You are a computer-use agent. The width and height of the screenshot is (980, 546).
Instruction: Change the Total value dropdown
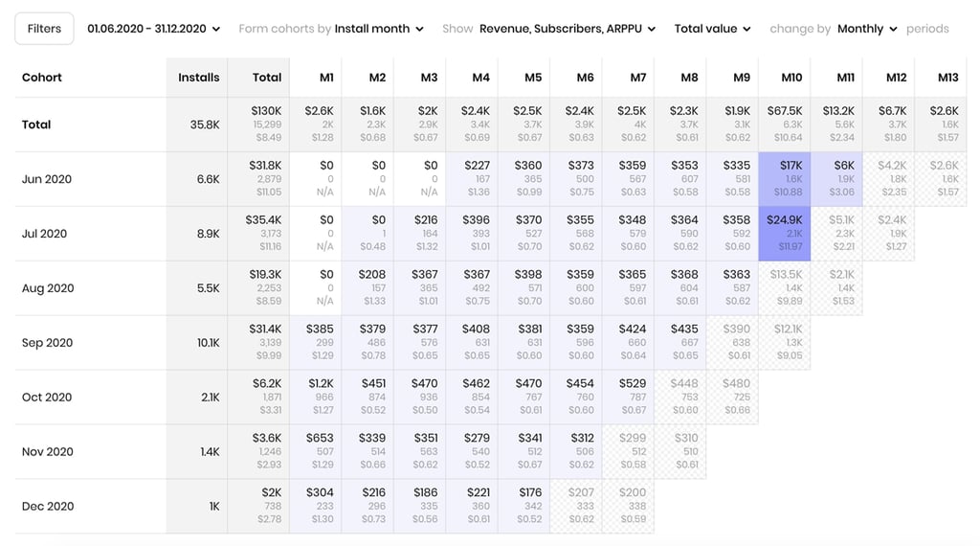click(x=712, y=29)
